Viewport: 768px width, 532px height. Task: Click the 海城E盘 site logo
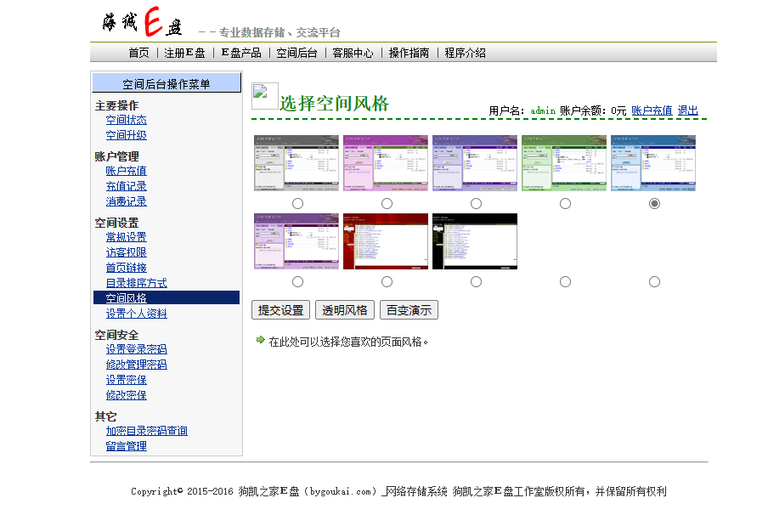(x=141, y=23)
